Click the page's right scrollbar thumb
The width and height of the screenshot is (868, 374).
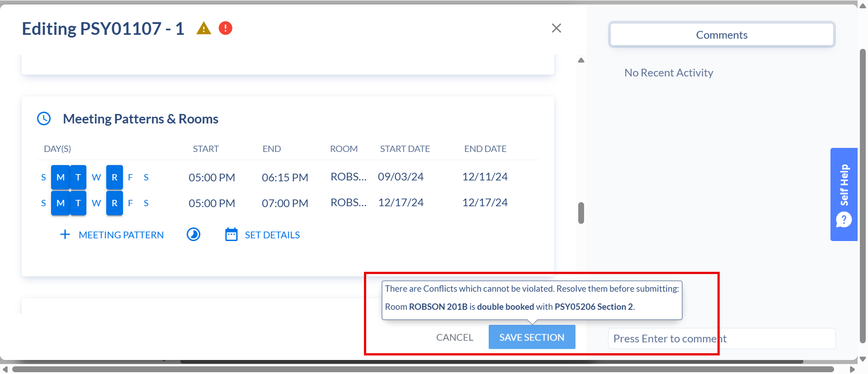tap(863, 196)
